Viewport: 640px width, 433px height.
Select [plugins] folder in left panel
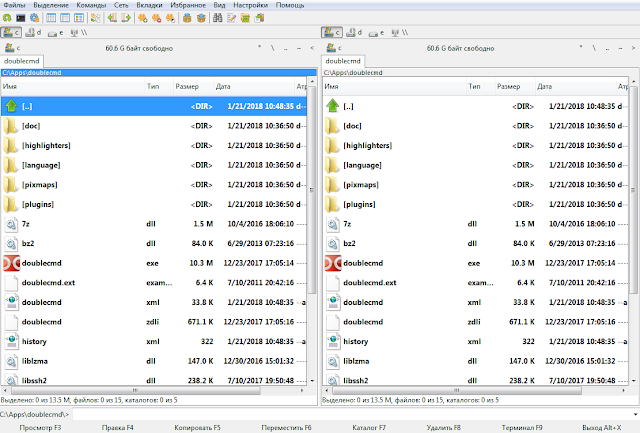(154, 204)
